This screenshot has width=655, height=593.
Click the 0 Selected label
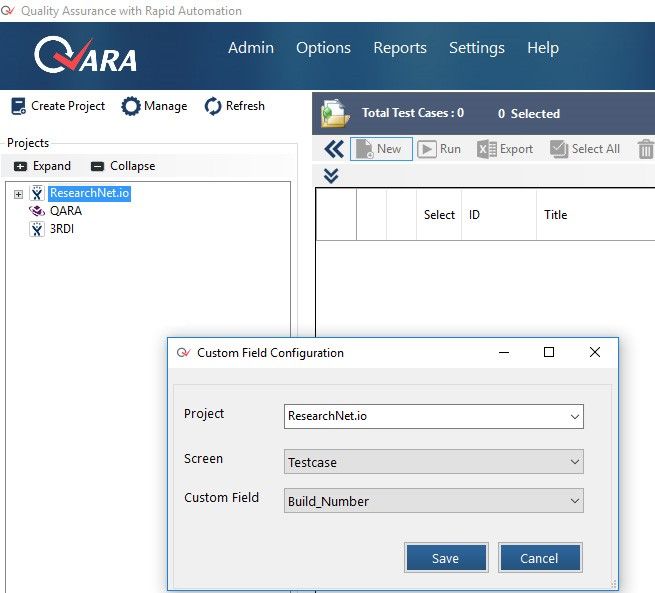coord(528,114)
